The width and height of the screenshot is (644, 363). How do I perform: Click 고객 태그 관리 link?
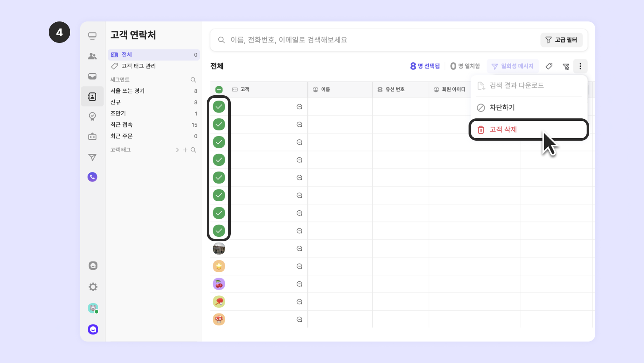click(x=139, y=66)
